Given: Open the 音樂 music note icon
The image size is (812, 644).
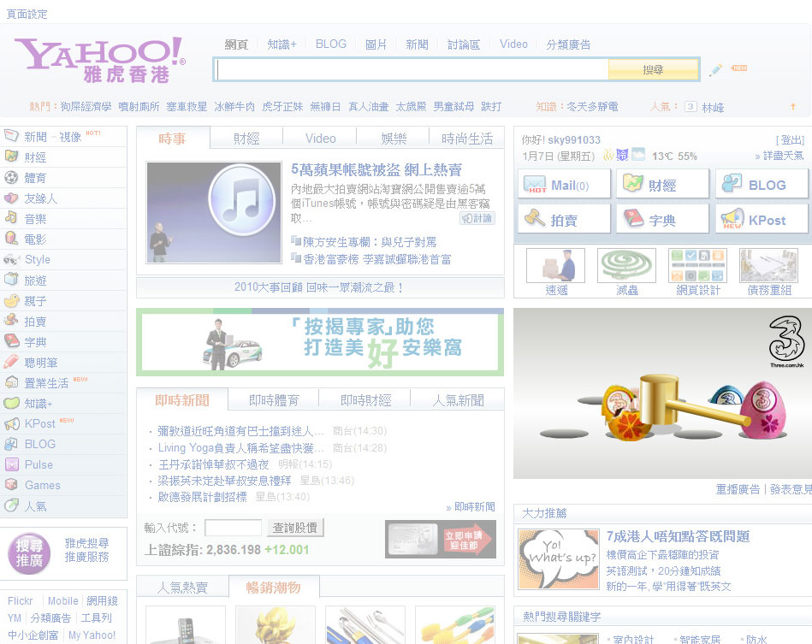Looking at the screenshot, I should [x=11, y=218].
